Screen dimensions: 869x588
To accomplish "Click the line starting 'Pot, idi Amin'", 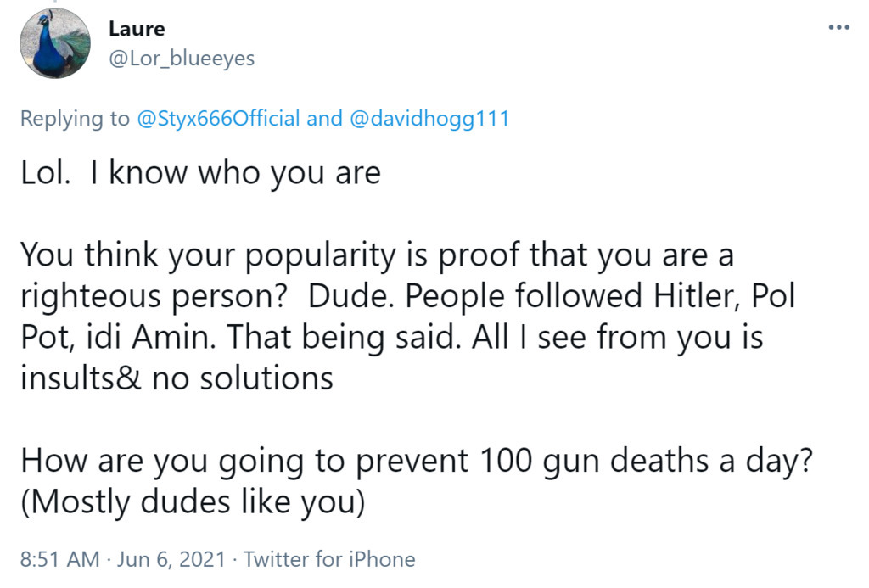I will click(x=392, y=338).
